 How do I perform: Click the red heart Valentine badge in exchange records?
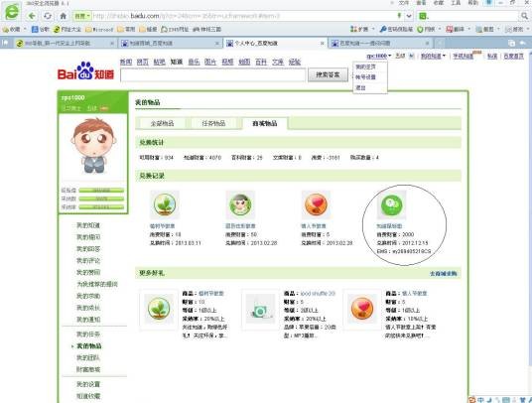[x=316, y=204]
